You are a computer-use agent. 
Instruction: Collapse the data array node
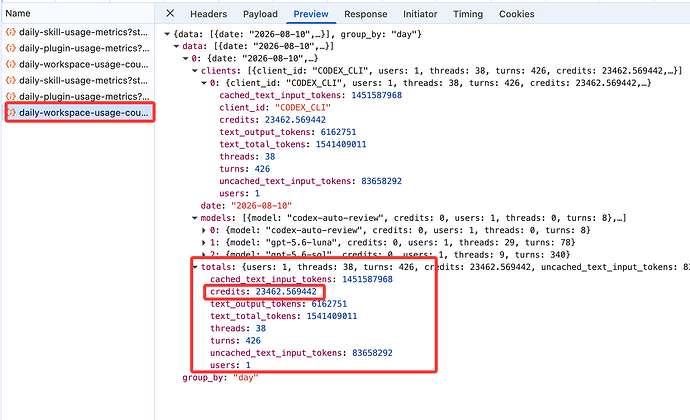176,46
